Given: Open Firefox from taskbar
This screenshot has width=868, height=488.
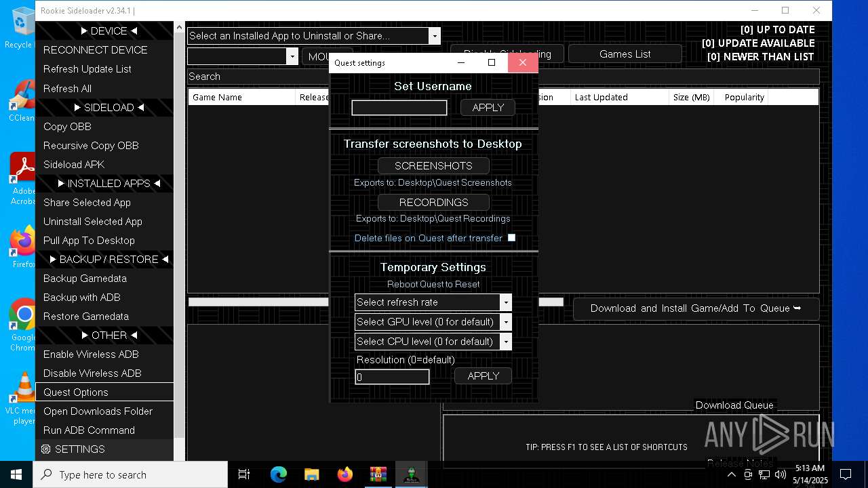Looking at the screenshot, I should click(344, 474).
